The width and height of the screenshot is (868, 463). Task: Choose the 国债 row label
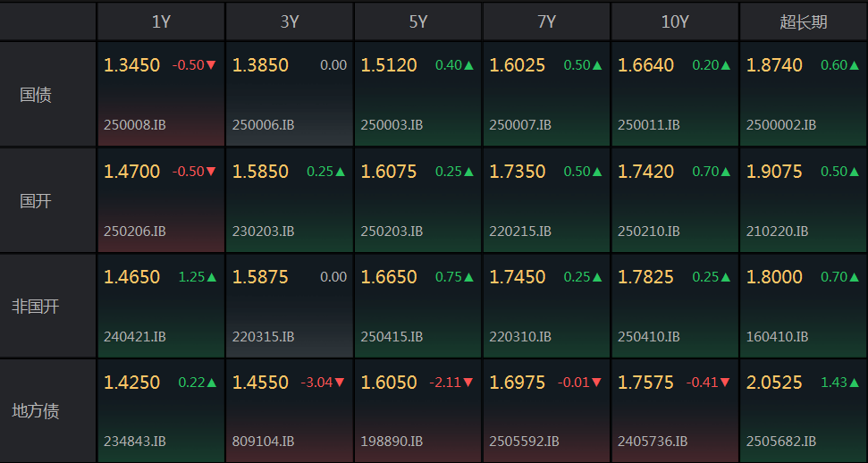point(36,95)
